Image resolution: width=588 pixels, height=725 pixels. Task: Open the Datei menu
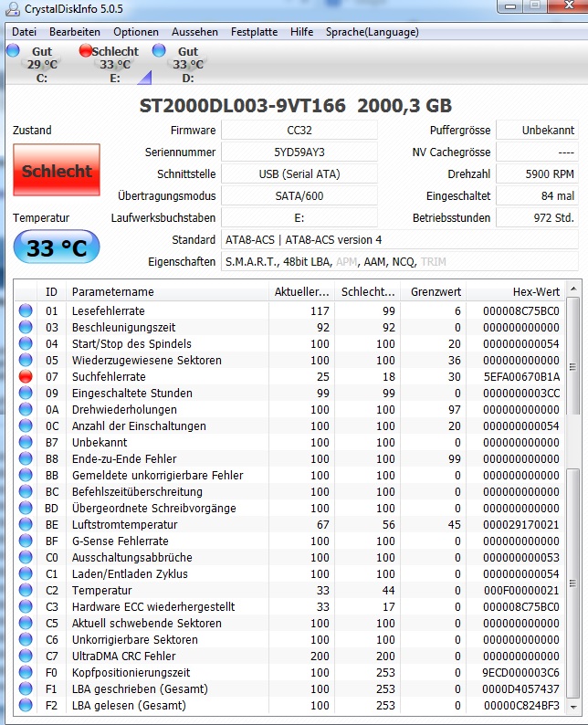coord(24,32)
